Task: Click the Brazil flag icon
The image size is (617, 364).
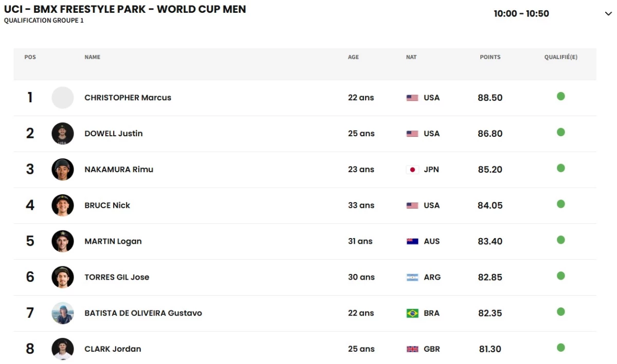Action: pos(412,313)
